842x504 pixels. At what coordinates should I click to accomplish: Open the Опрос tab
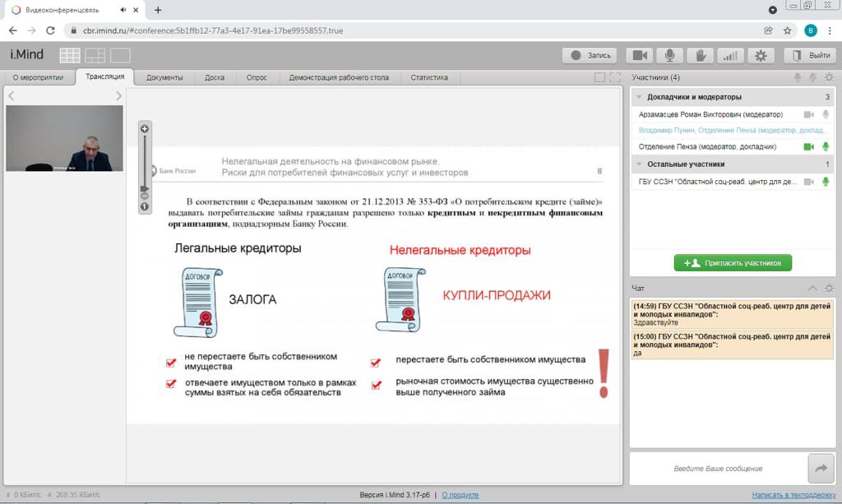point(257,77)
